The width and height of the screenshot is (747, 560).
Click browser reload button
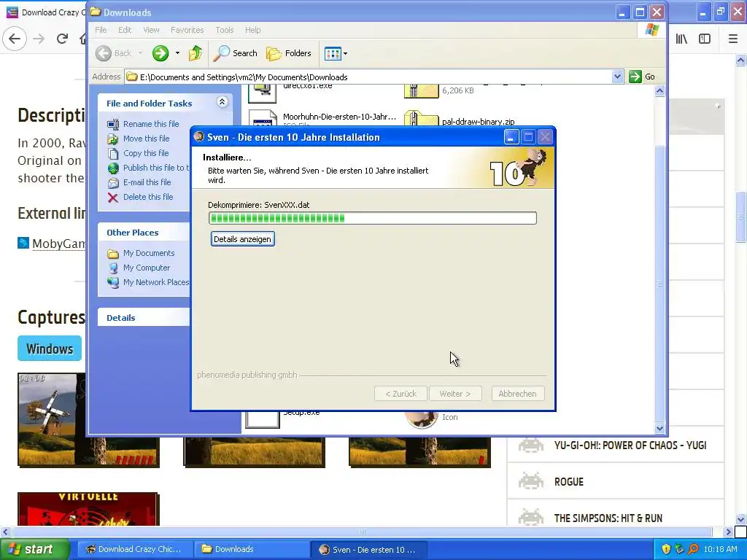(63, 39)
